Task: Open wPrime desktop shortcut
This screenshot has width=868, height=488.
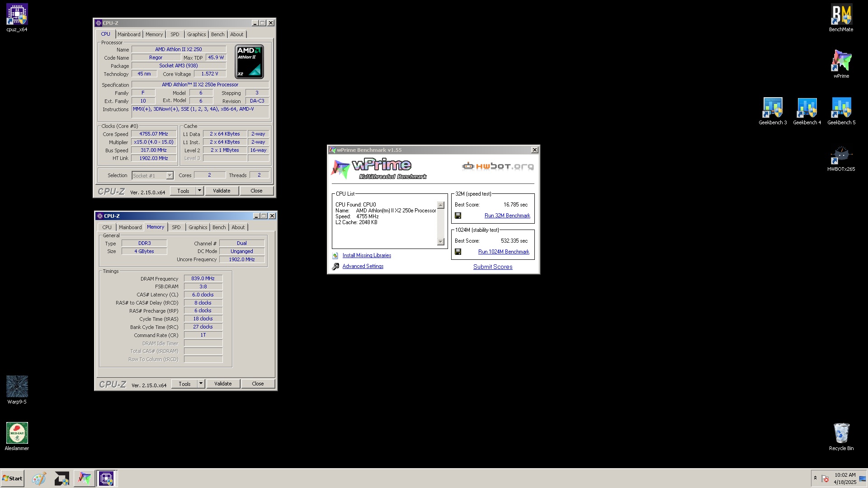Action: [841, 64]
